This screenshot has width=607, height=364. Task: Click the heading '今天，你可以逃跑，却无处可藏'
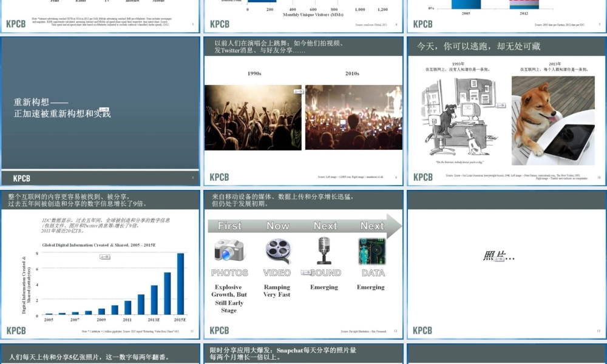point(478,47)
